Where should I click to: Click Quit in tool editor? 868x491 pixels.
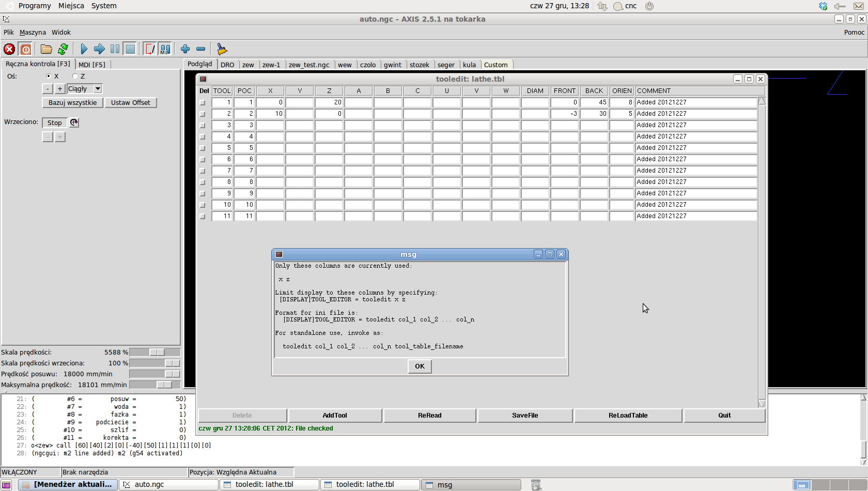724,416
